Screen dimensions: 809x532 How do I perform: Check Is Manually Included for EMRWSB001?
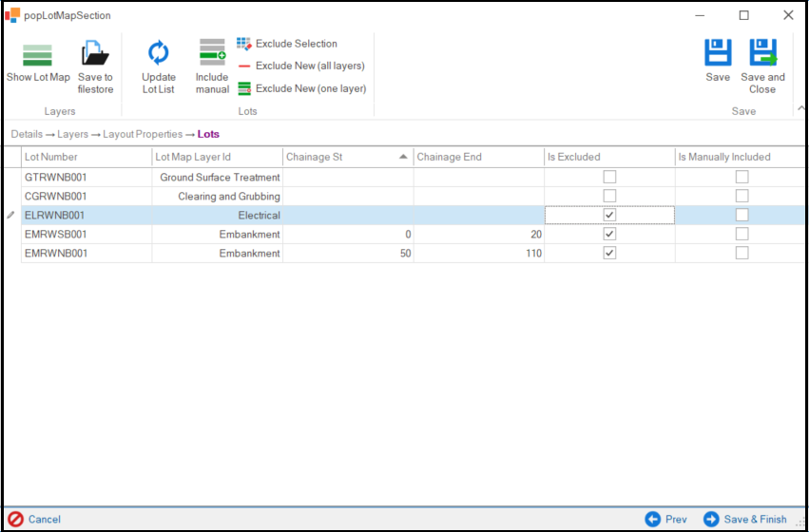tap(742, 234)
